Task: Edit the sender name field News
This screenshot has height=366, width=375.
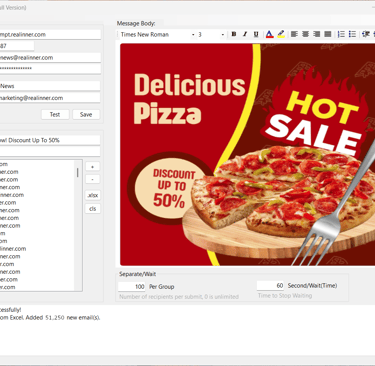Action: (x=50, y=86)
